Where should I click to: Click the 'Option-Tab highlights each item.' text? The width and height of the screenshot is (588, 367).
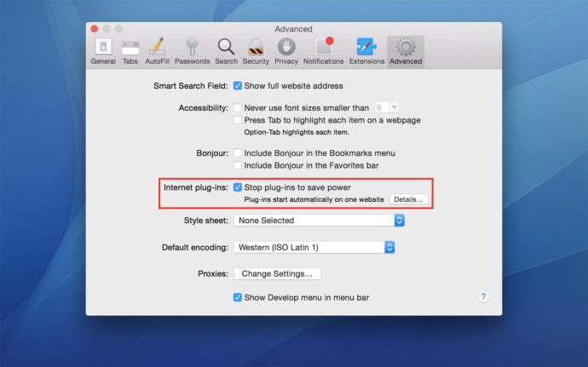[297, 132]
